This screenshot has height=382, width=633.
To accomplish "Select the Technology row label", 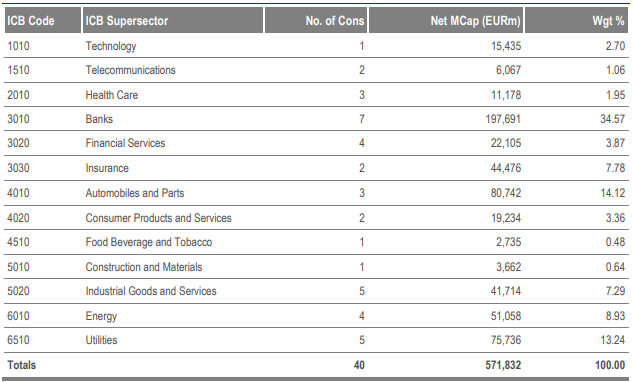I will click(x=111, y=46).
